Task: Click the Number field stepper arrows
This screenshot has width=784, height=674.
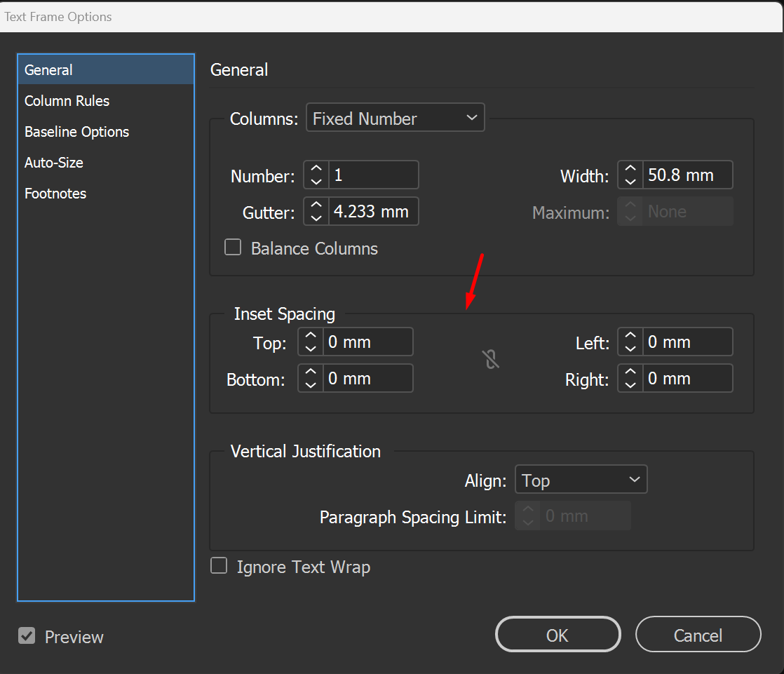Action: (316, 175)
